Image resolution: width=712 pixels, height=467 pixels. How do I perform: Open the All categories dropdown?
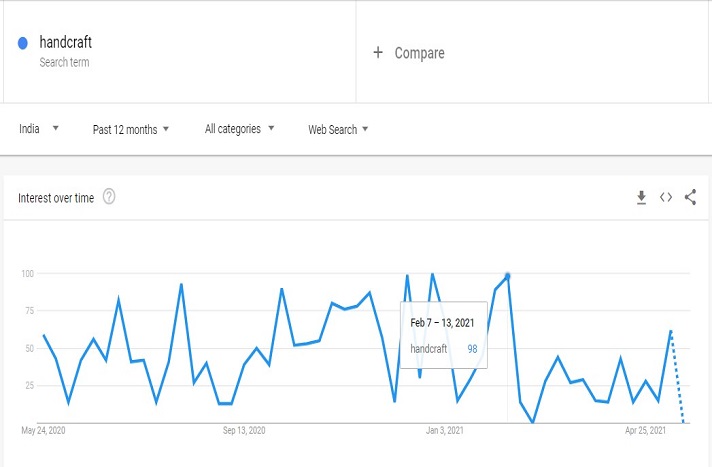(x=239, y=129)
